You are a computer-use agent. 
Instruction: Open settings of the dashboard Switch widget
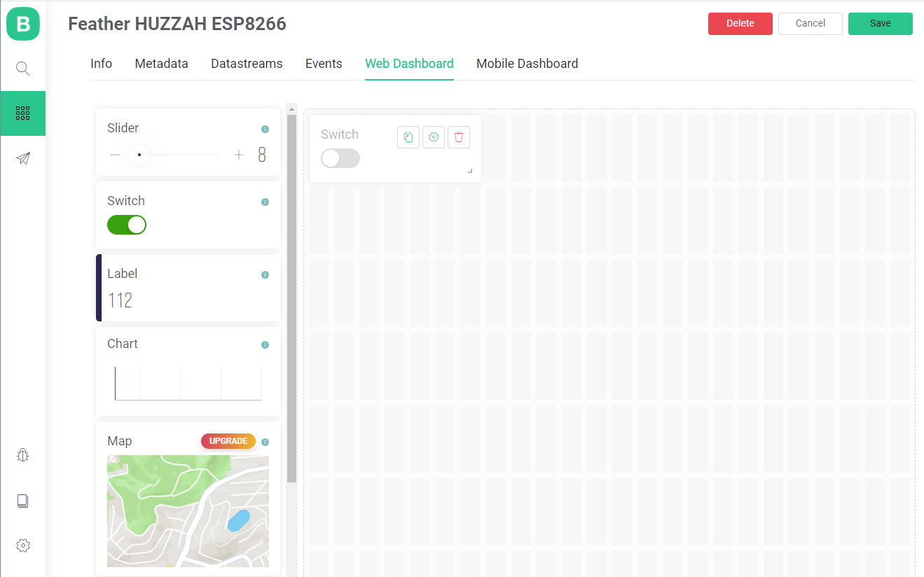[434, 137]
